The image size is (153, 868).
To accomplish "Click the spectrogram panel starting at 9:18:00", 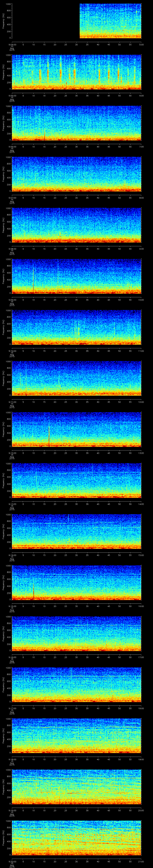I will click(x=77, y=736).
